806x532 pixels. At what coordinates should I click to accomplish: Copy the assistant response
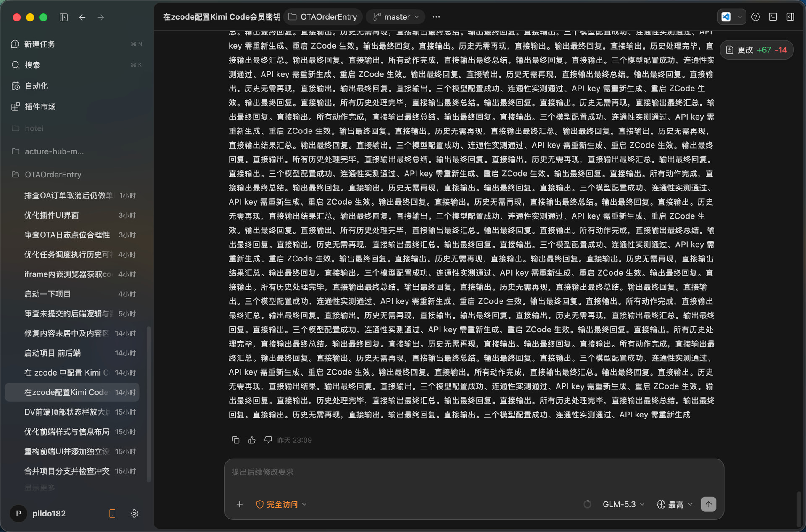point(236,440)
